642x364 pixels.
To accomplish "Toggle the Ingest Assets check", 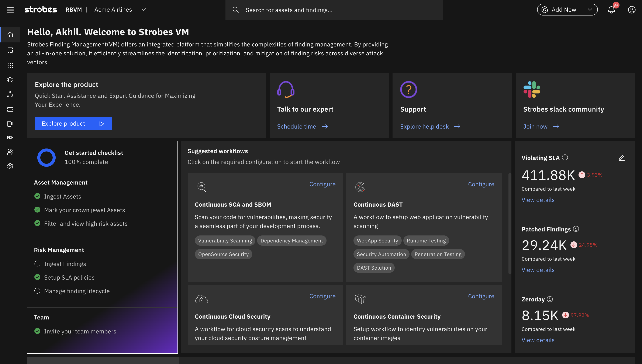I will pos(37,196).
